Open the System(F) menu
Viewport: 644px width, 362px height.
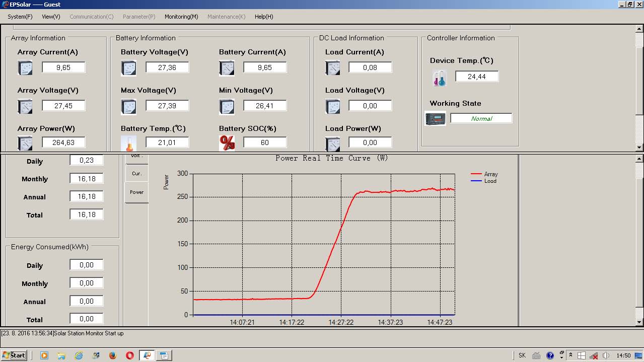click(20, 17)
